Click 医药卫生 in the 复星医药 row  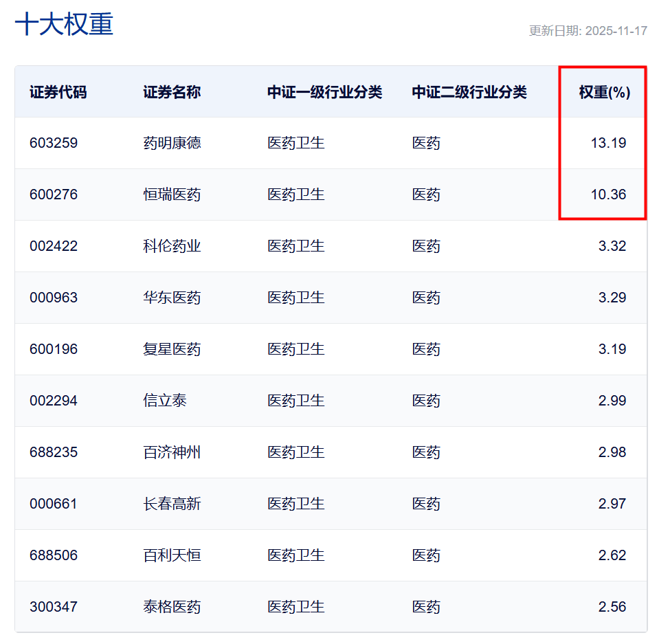[x=296, y=349]
